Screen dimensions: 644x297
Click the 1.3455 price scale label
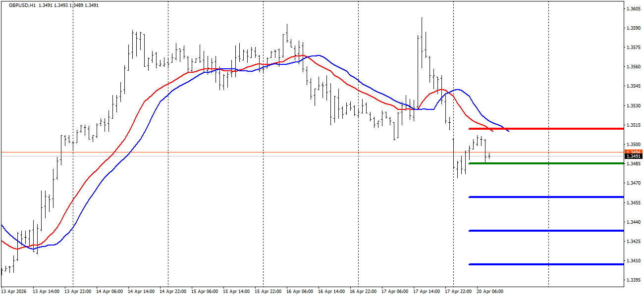(x=634, y=202)
